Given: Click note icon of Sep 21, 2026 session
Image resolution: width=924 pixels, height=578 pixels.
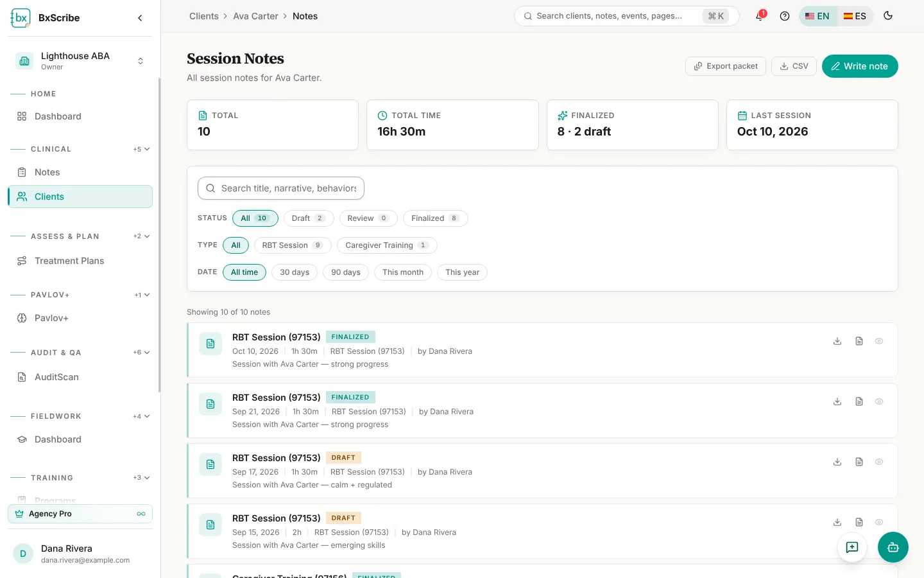Looking at the screenshot, I should point(210,405).
